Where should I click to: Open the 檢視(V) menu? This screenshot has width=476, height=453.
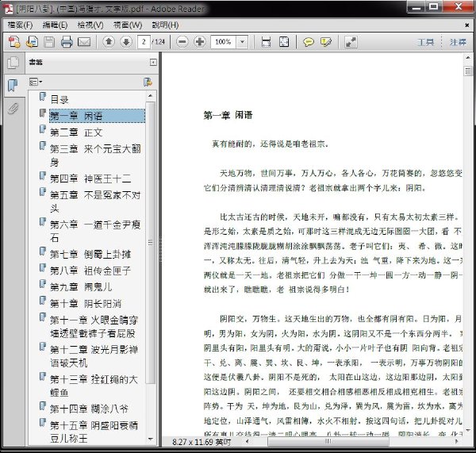90,25
